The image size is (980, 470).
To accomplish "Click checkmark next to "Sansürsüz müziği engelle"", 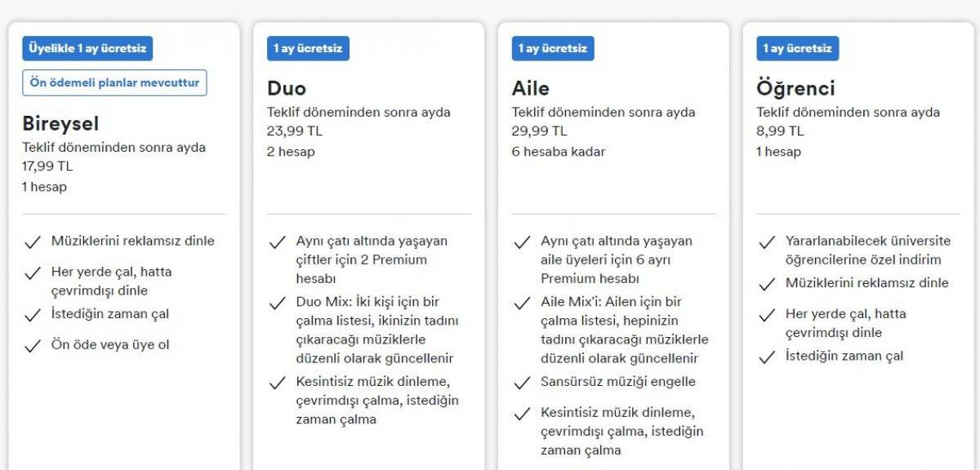I will coord(522,383).
